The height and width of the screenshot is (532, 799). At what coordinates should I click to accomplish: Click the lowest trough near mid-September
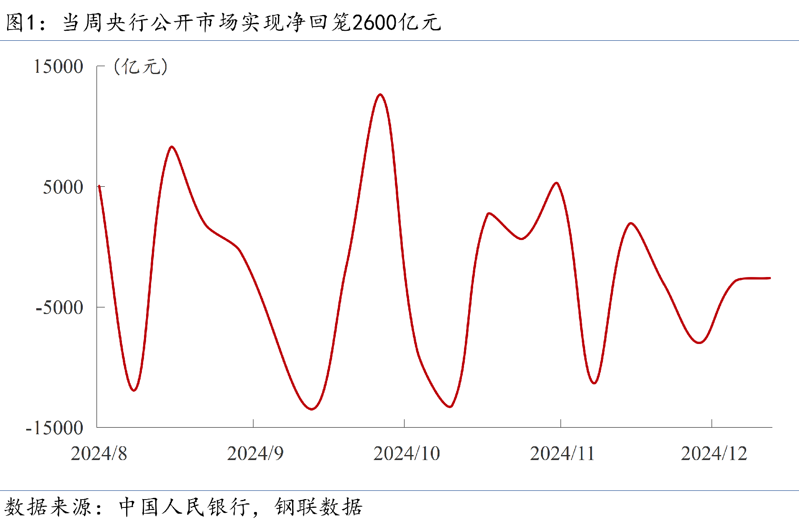(312, 409)
